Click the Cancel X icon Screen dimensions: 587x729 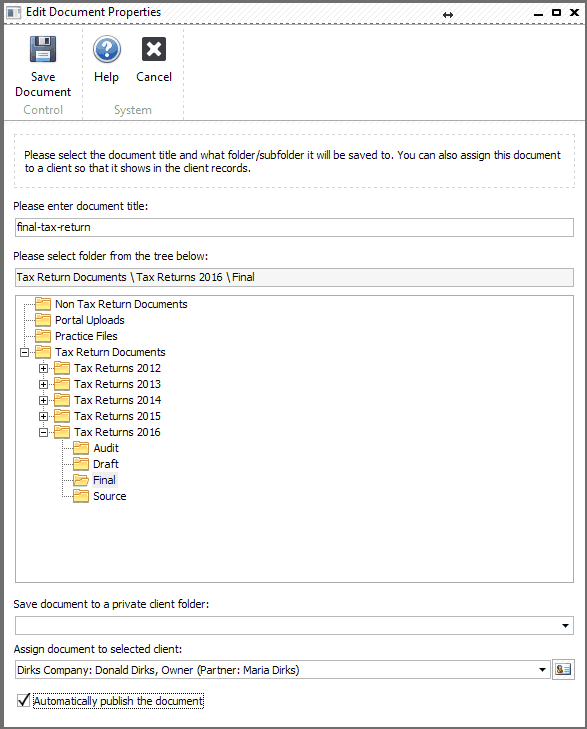154,49
